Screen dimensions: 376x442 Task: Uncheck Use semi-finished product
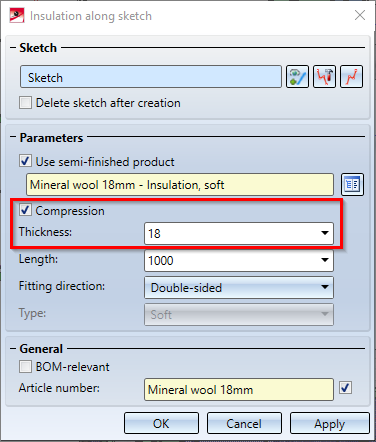(x=25, y=161)
